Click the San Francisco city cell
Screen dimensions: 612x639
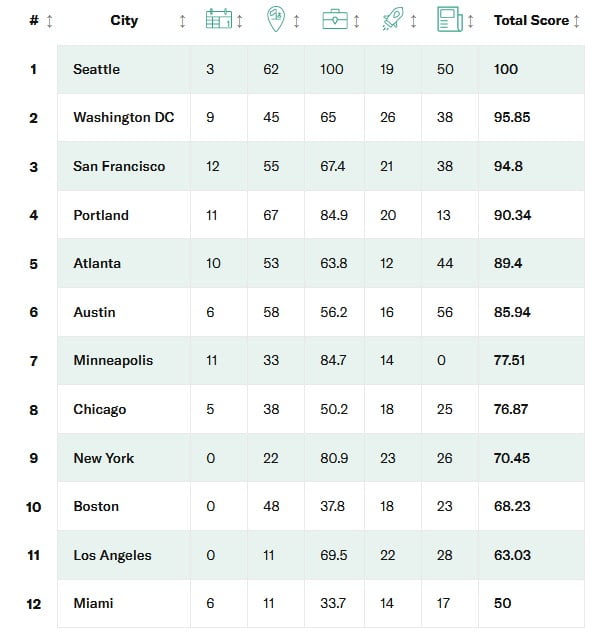point(119,166)
